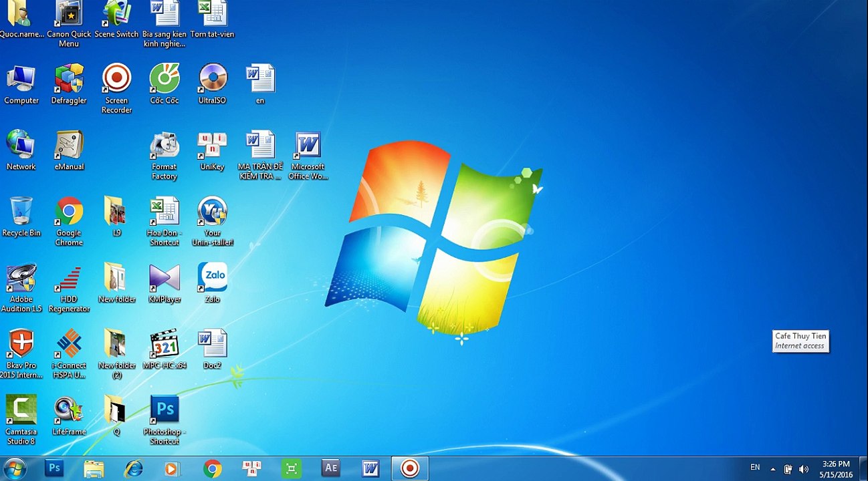Select the Bkav Pro 2015 shortcut
Viewport: 868px width, 481px height.
21,353
